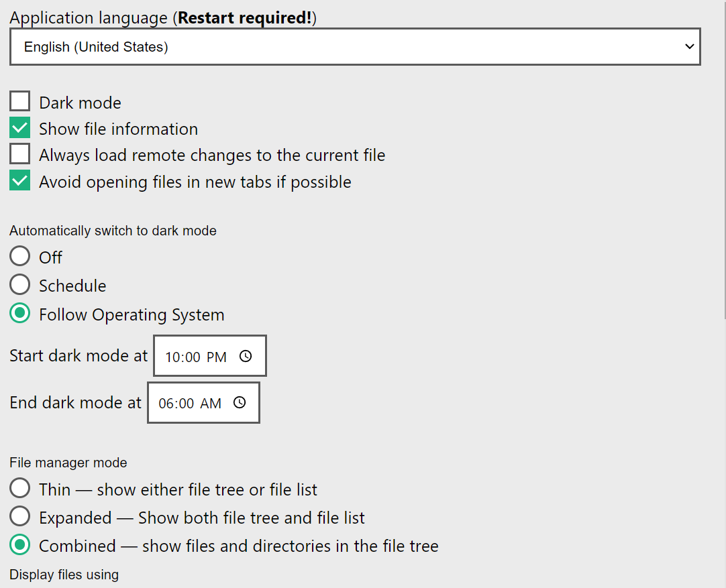Choose Thin file manager mode
This screenshot has height=588, width=726.
coord(19,487)
